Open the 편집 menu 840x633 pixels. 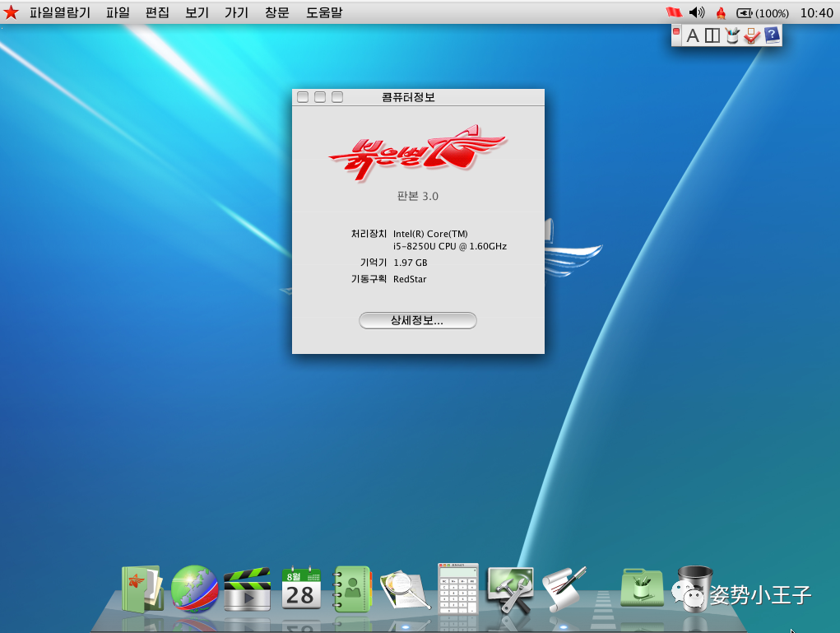click(x=157, y=12)
